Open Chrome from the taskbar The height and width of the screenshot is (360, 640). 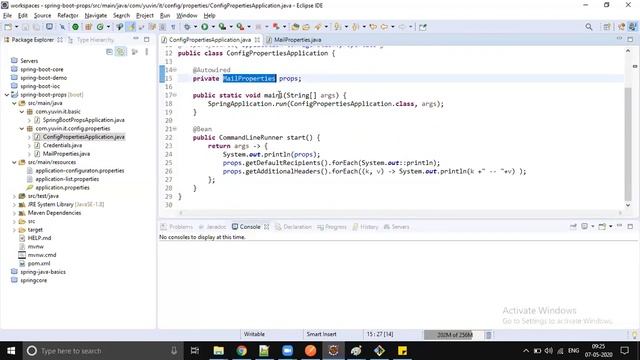tap(241, 351)
